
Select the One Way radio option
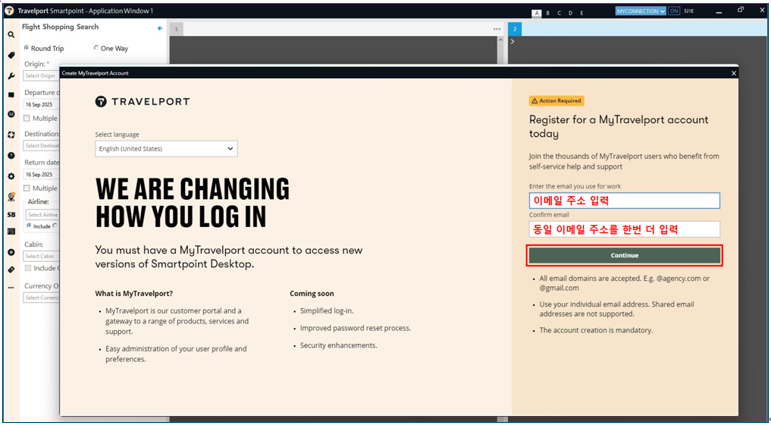tap(96, 48)
